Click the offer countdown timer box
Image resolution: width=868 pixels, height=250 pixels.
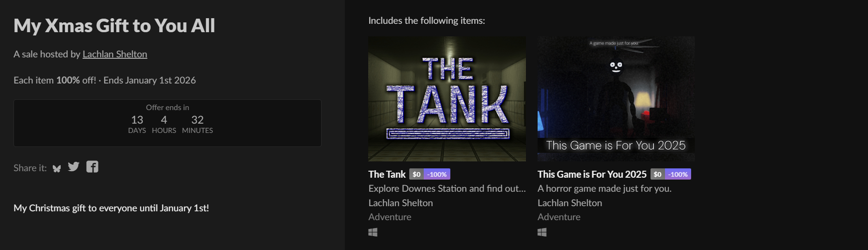point(167,123)
